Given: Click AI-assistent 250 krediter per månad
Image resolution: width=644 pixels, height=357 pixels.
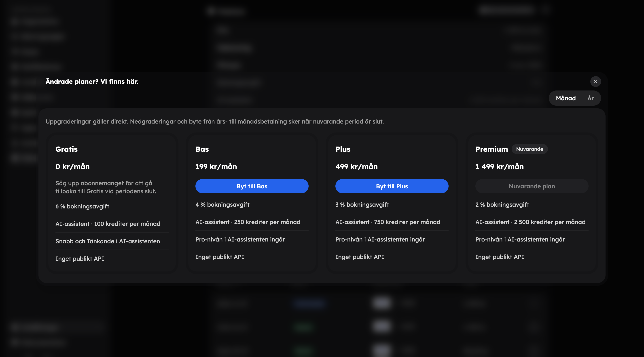Looking at the screenshot, I should 248,222.
